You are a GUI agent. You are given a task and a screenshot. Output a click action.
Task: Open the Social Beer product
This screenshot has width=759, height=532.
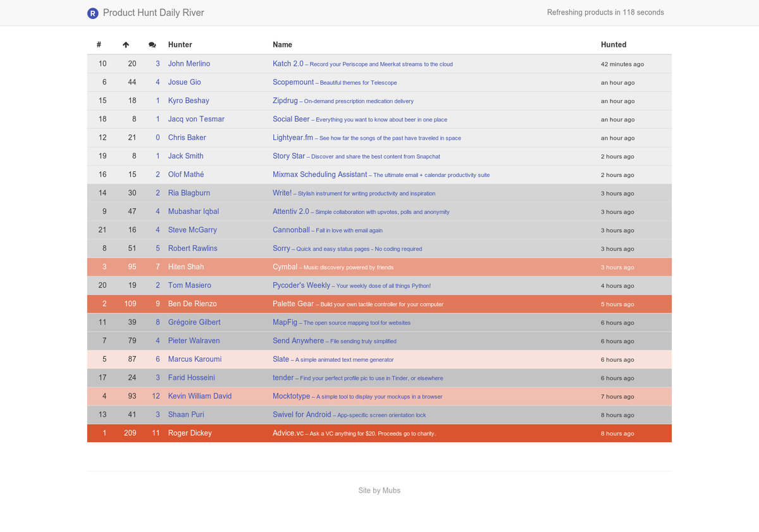(x=291, y=119)
